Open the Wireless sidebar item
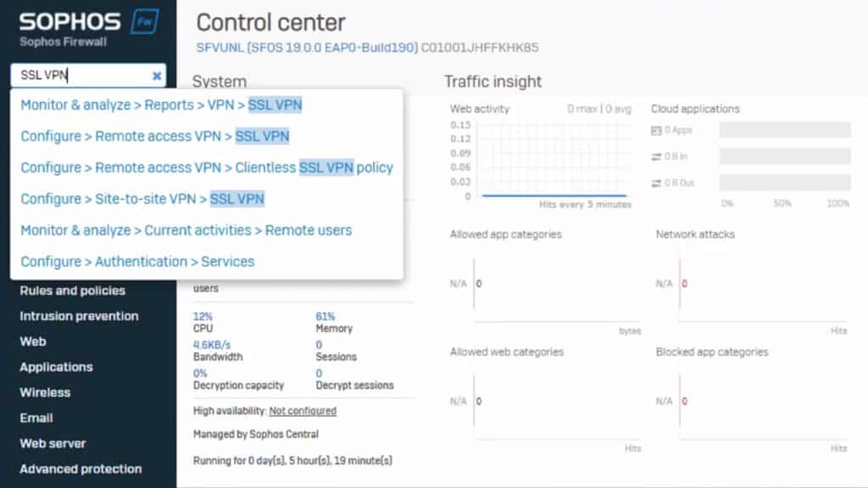The height and width of the screenshot is (488, 868). click(45, 392)
